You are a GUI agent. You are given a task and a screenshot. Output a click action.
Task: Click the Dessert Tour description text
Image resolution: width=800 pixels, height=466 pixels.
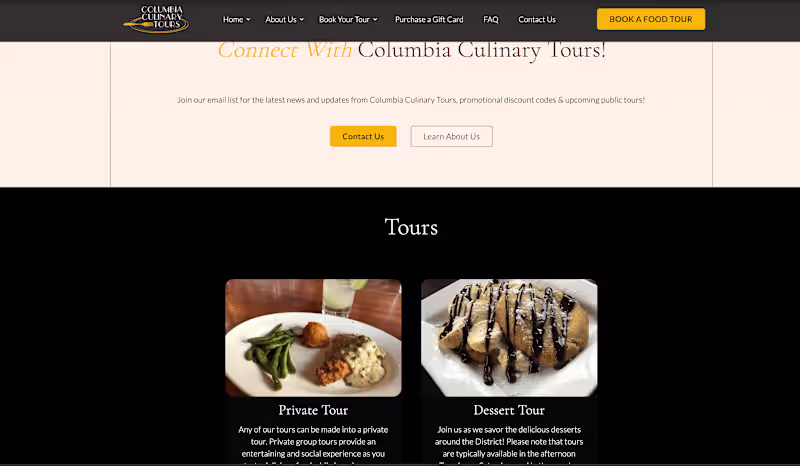(x=509, y=445)
